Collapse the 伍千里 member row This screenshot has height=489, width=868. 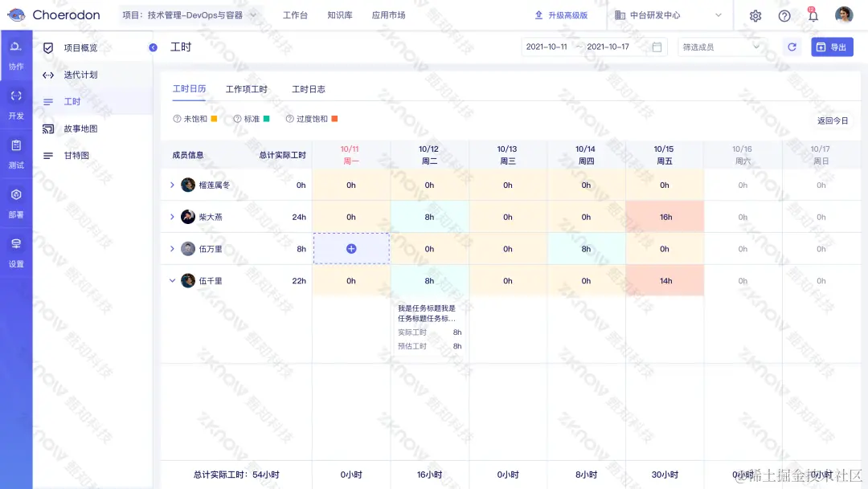point(170,280)
